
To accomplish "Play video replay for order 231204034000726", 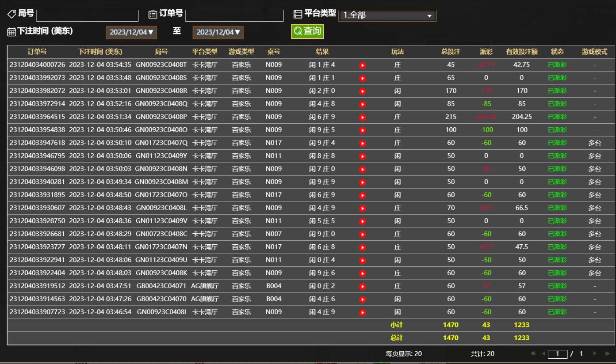I will 363,65.
